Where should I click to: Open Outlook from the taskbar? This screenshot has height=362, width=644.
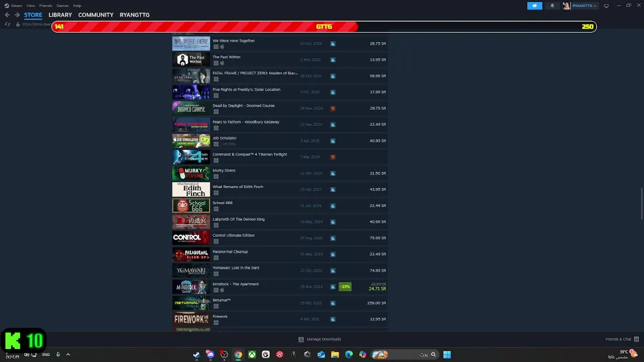(321, 354)
